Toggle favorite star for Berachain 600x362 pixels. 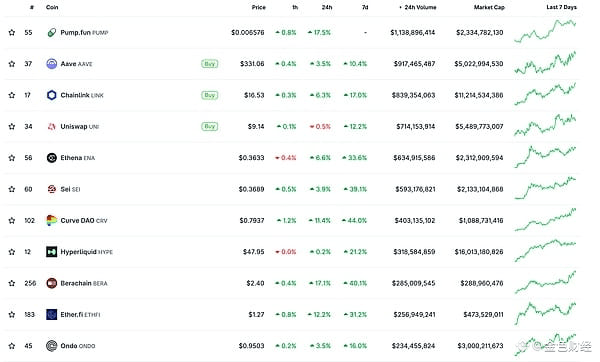point(12,283)
